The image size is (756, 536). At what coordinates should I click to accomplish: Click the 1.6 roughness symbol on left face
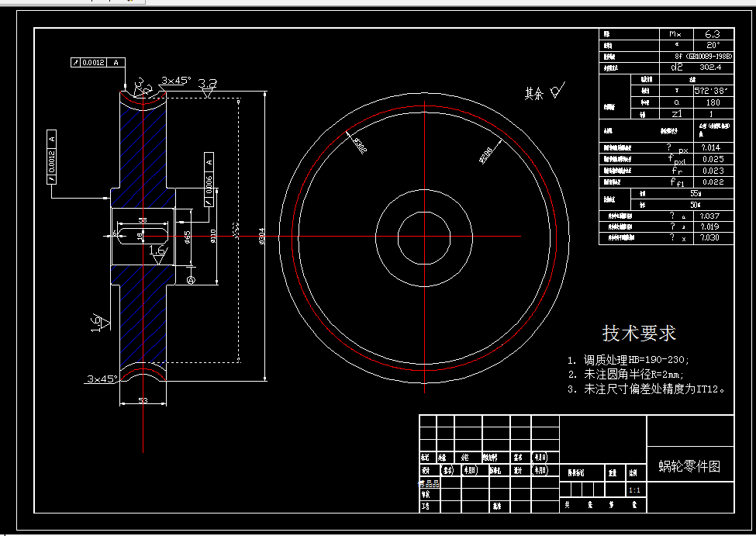click(x=100, y=323)
